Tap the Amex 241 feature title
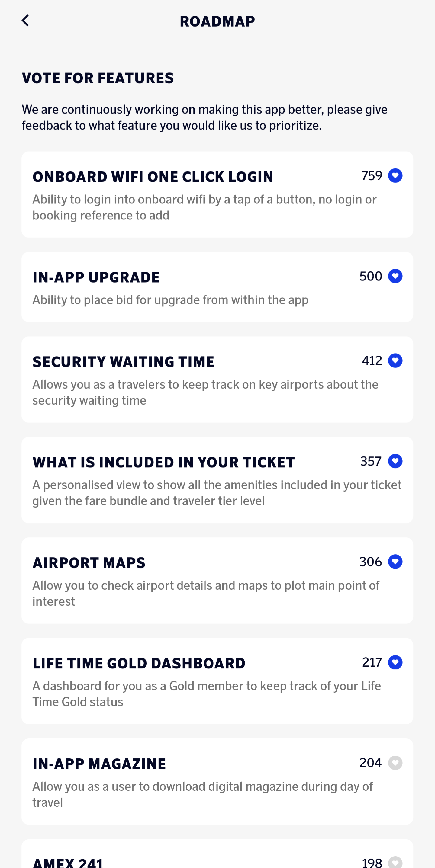This screenshot has height=868, width=435. pyautogui.click(x=68, y=863)
